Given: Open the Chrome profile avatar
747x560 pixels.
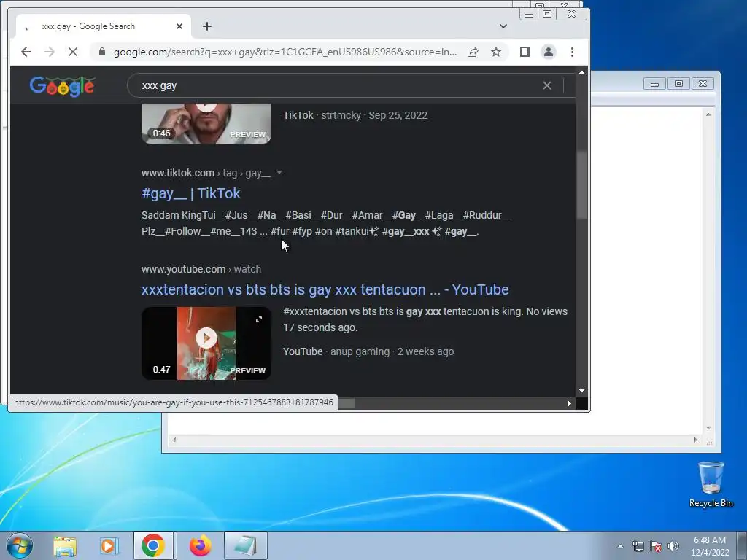Looking at the screenshot, I should (549, 52).
